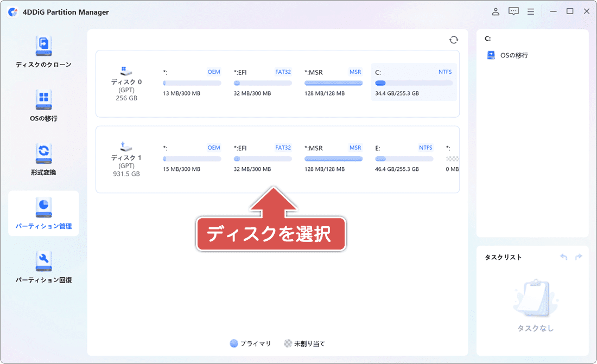Click the プライマリ legend at the bottom
This screenshot has height=364, width=597.
click(250, 343)
